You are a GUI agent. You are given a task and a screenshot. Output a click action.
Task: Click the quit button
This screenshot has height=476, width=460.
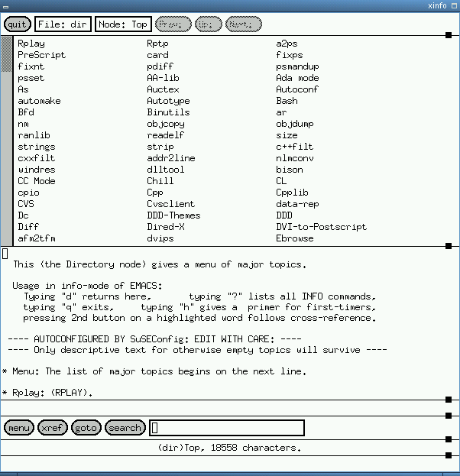tap(16, 24)
